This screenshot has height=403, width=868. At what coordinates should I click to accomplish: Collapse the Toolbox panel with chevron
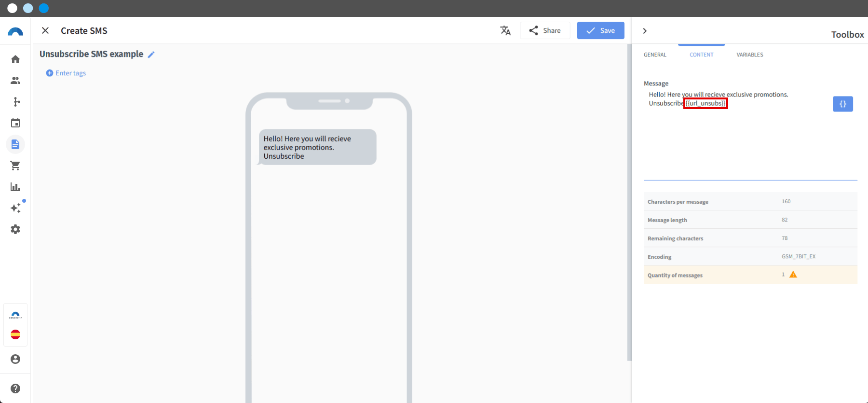[645, 31]
